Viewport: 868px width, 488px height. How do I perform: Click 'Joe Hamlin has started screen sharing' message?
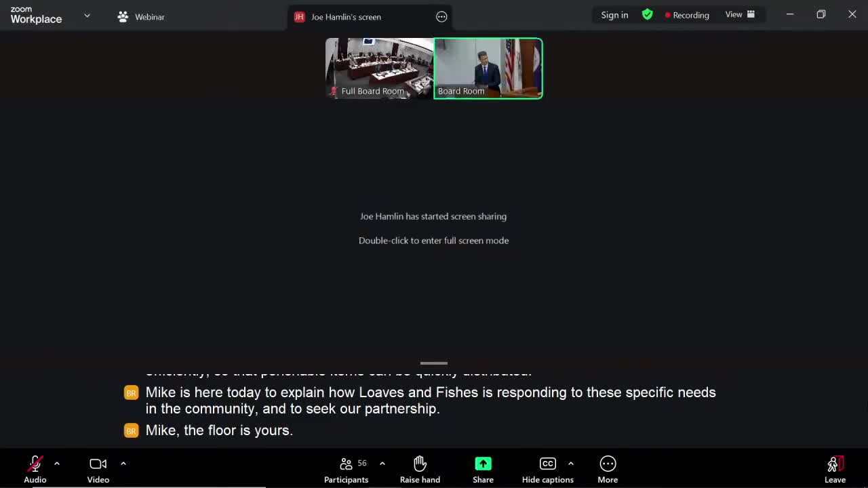[x=433, y=216]
